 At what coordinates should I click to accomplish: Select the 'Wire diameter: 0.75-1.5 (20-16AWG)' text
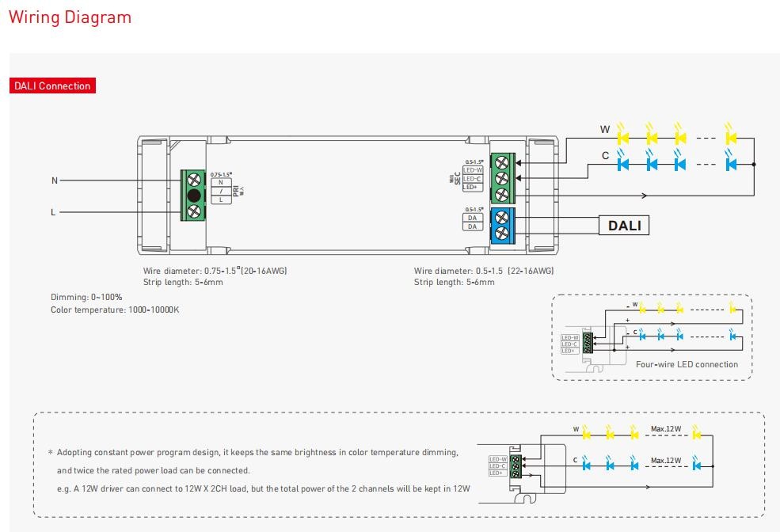[215, 271]
